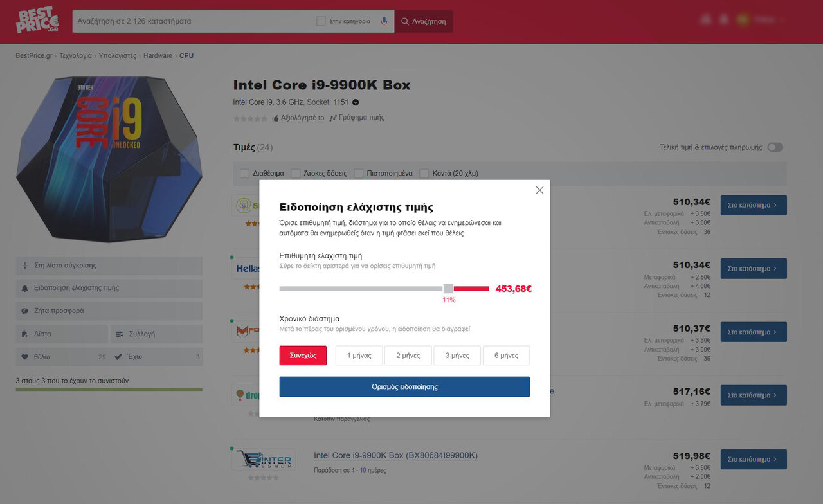The width and height of the screenshot is (823, 504).
Task: Click "Παράδοση σε 4 - 10 ημέρες" text
Action: (x=350, y=471)
